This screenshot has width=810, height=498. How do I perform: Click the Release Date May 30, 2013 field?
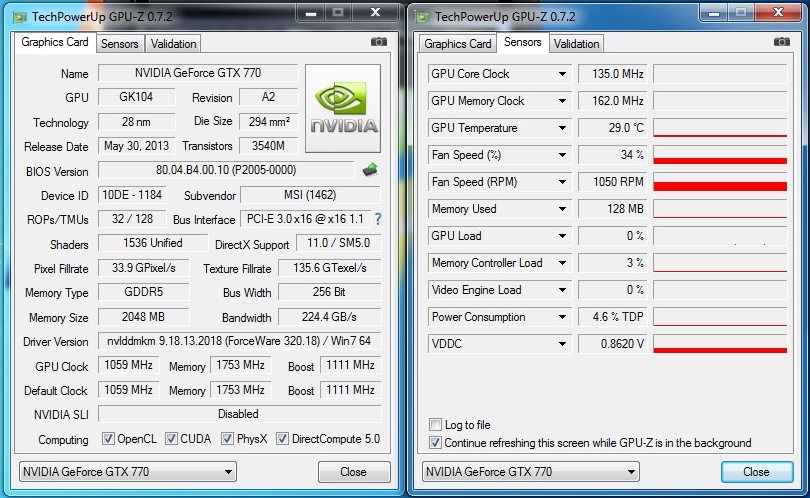pos(136,146)
